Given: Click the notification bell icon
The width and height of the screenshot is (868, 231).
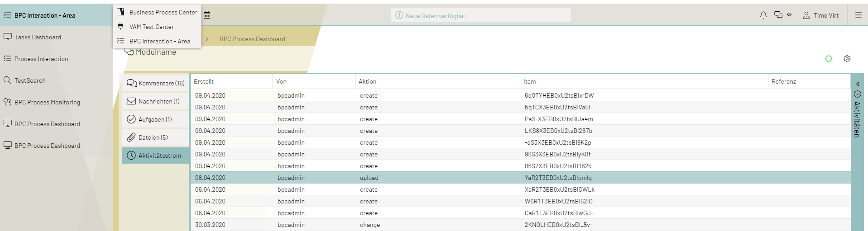Looking at the screenshot, I should pos(763,15).
